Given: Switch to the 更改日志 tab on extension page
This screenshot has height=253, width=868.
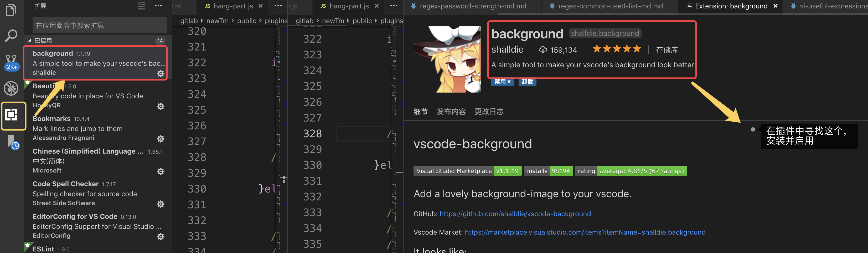Looking at the screenshot, I should [489, 111].
